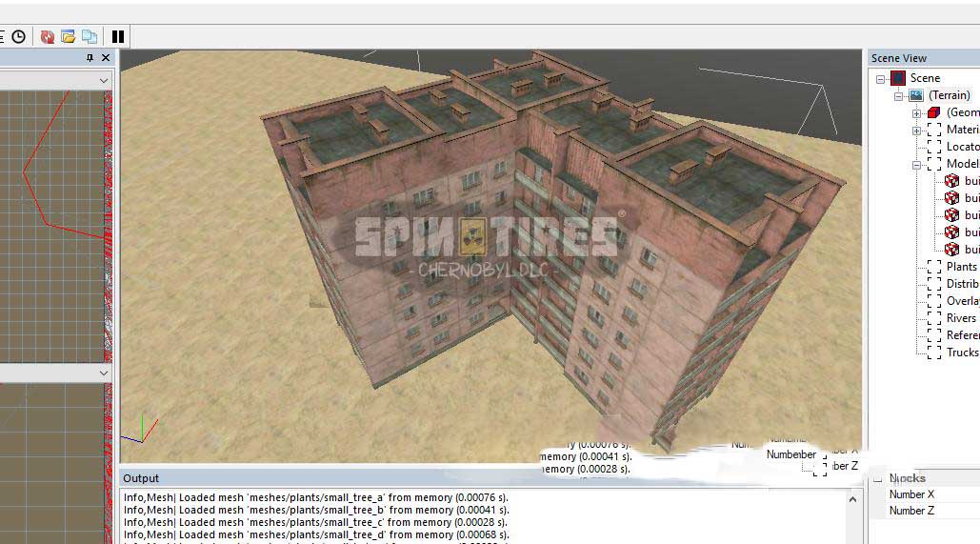Select the Trucks item in Scene View
980x544 pixels.
962,353
